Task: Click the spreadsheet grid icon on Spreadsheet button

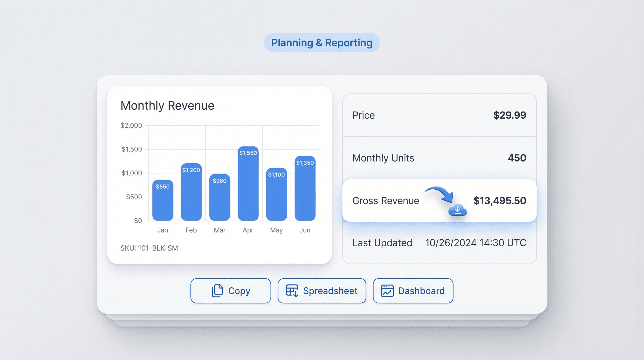Action: pos(292,291)
